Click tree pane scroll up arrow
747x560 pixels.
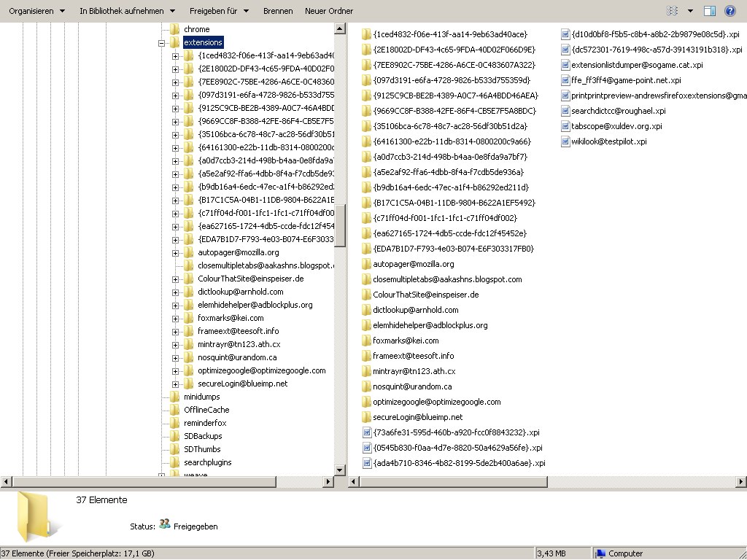pyautogui.click(x=340, y=28)
